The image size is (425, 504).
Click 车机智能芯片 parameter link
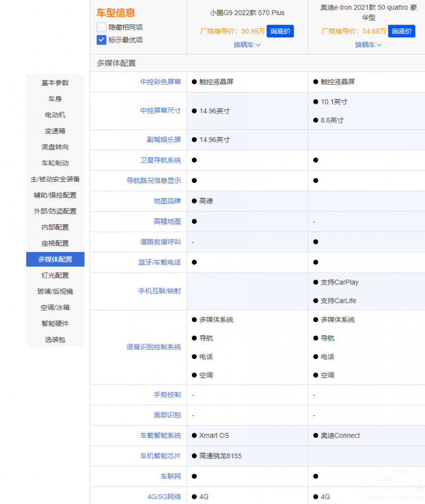click(x=160, y=456)
